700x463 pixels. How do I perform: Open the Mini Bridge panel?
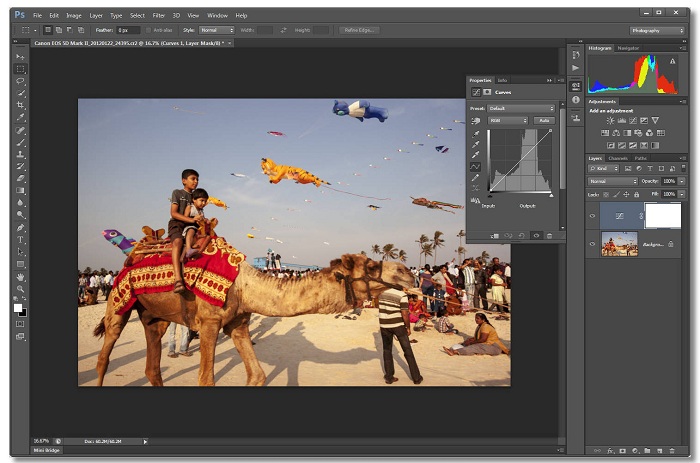pos(46,450)
